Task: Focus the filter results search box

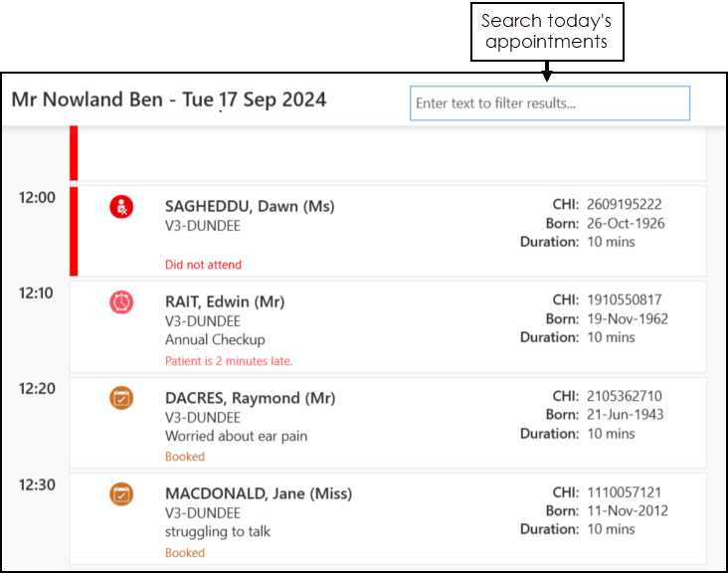Action: (x=549, y=103)
